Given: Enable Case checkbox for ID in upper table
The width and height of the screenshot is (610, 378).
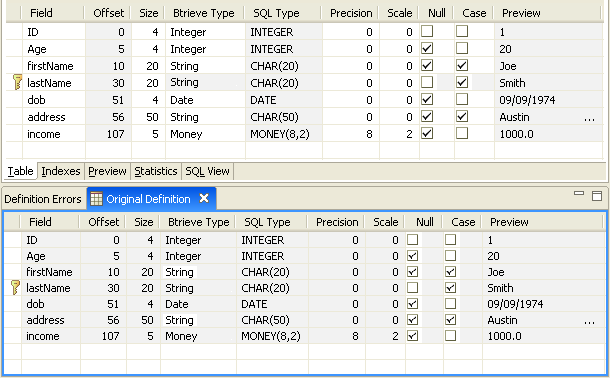Looking at the screenshot, I should click(462, 31).
